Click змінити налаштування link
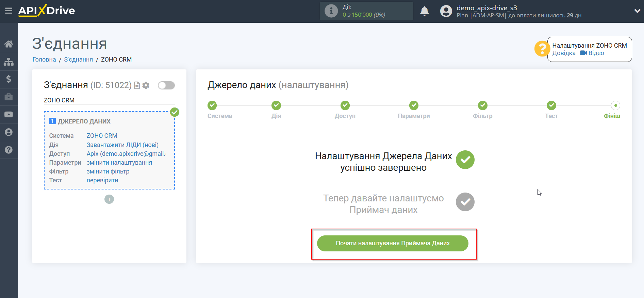This screenshot has height=298, width=644. click(119, 163)
